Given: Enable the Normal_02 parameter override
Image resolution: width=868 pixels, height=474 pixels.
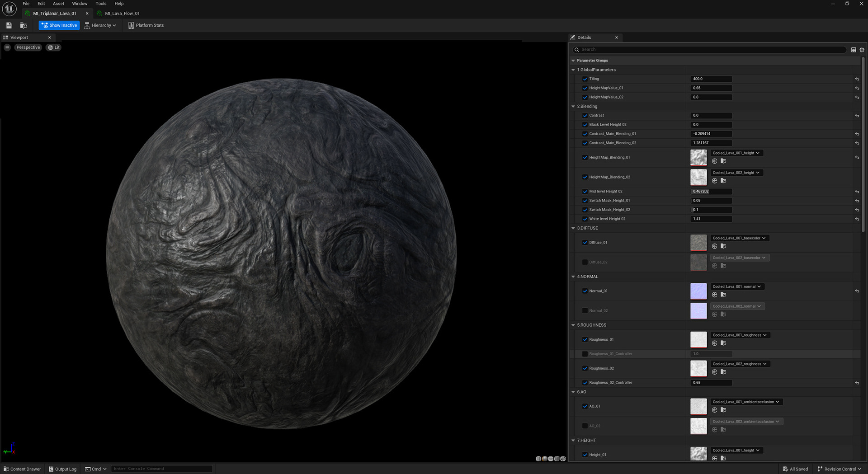Looking at the screenshot, I should tap(585, 311).
